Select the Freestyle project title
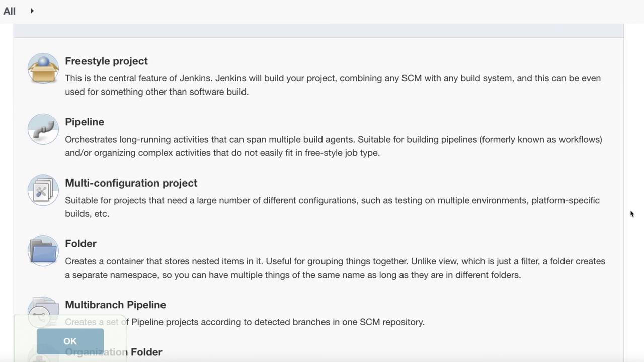 click(x=106, y=61)
